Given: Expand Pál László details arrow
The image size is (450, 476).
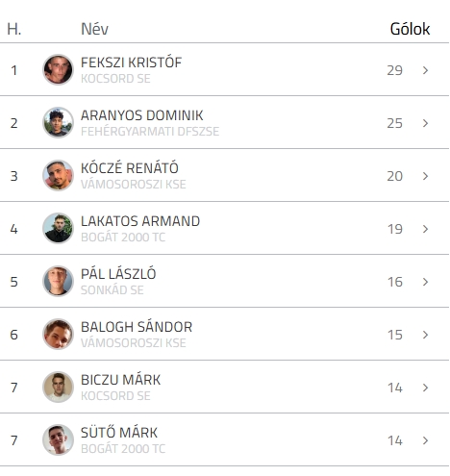Looking at the screenshot, I should (x=425, y=282).
